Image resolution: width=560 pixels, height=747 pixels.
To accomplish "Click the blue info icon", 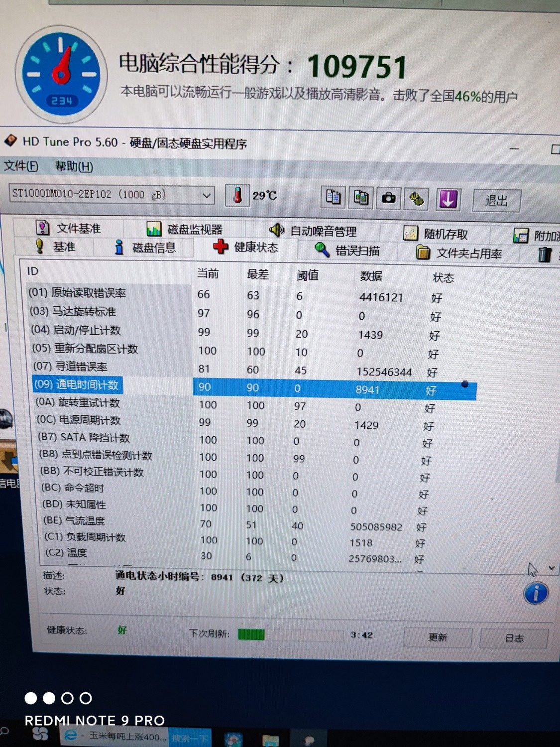I will click(x=536, y=594).
